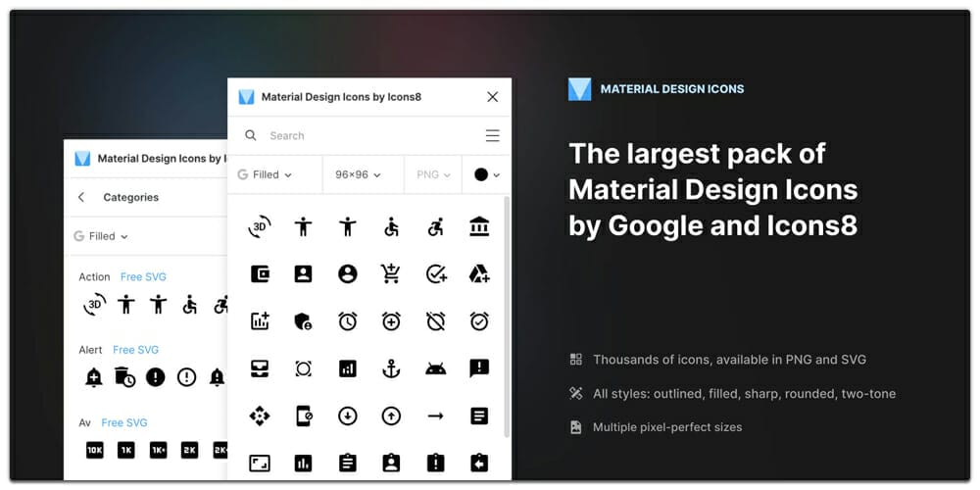980x490 pixels.
Task: Select the 1K icon in Av row
Action: (126, 450)
